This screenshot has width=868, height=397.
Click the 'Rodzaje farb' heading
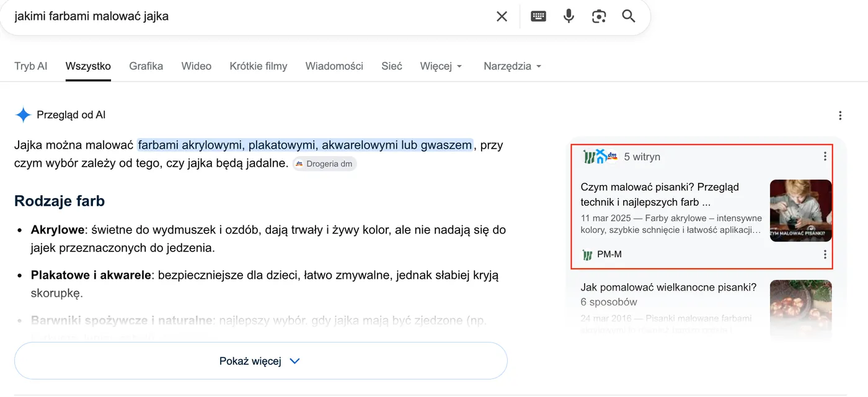[60, 201]
